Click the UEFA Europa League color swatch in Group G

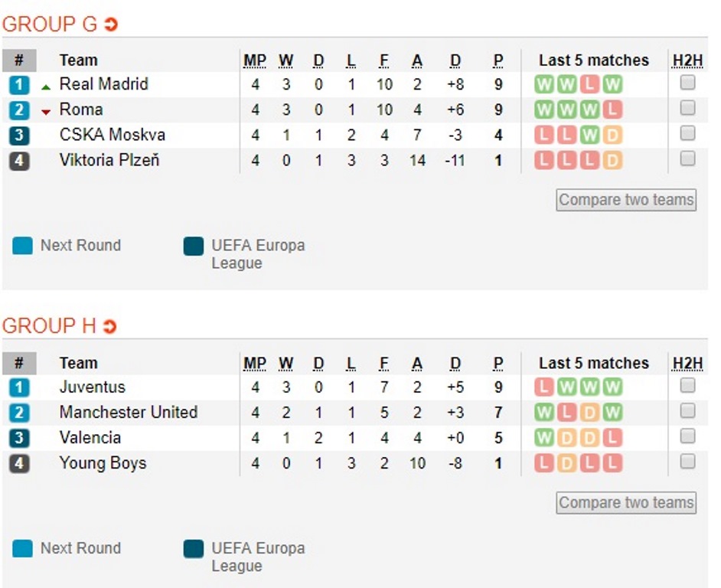point(193,247)
